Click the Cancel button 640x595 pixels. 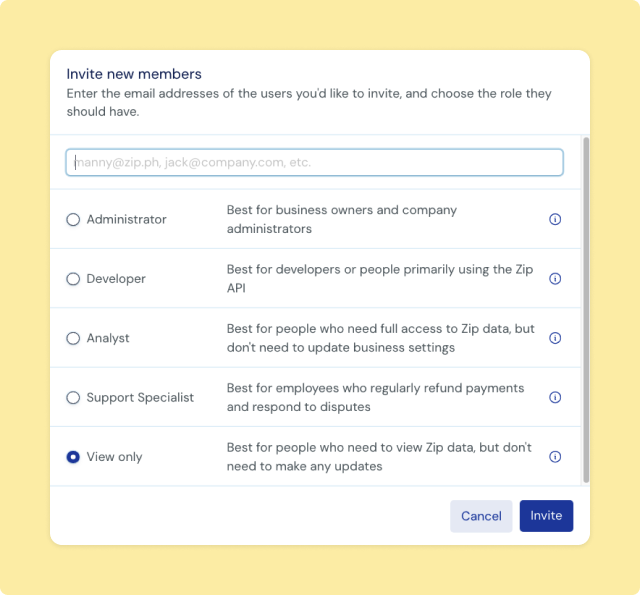click(x=481, y=516)
